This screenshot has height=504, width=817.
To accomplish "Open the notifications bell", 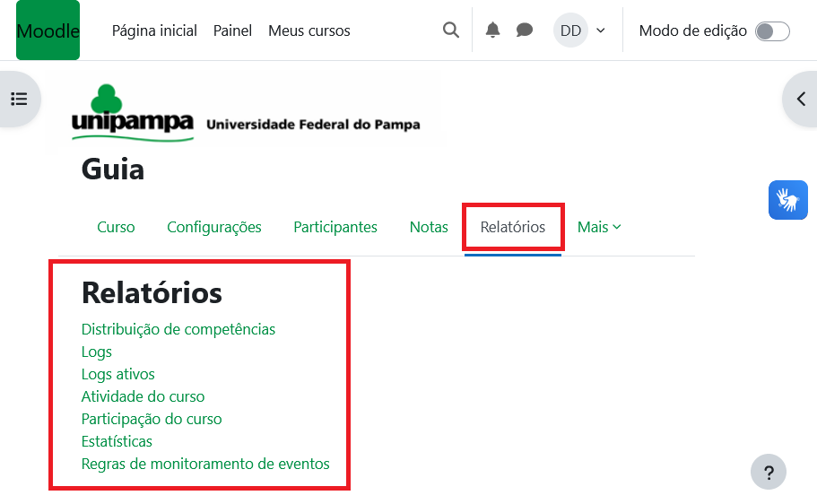I will click(492, 30).
